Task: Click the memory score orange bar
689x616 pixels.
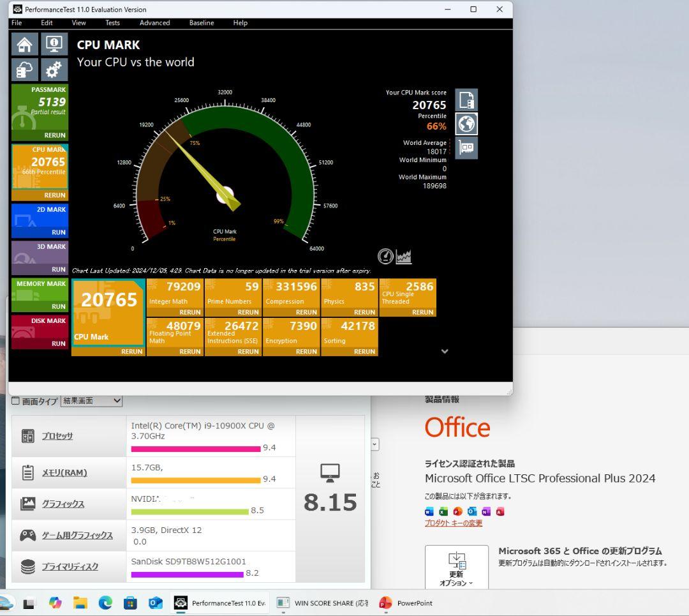Action: click(x=196, y=480)
